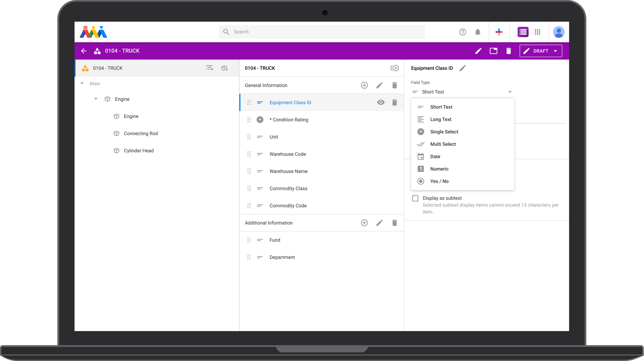Choose Numeric in the field type menu
Screen dimensions: 644x361
pos(439,169)
